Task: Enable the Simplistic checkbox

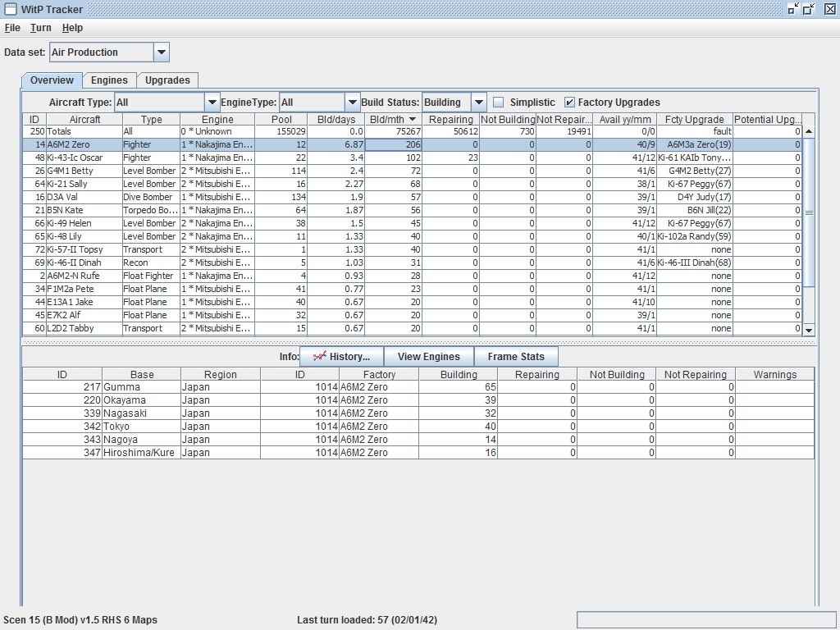Action: click(499, 103)
